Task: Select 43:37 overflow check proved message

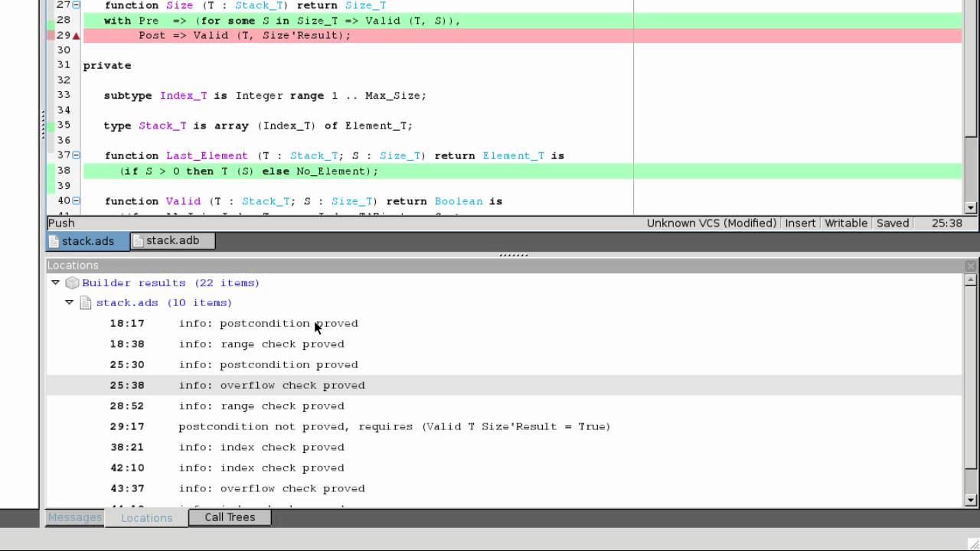Action: tap(504, 488)
